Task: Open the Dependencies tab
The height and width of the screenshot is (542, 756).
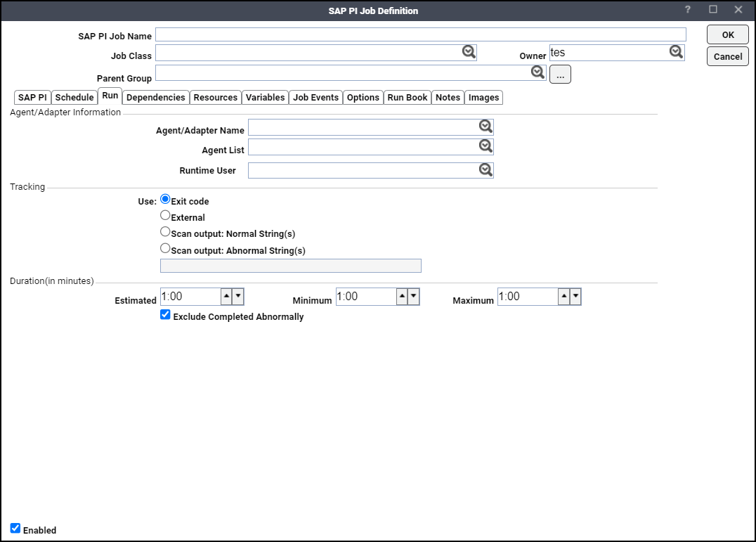Action: click(x=156, y=98)
